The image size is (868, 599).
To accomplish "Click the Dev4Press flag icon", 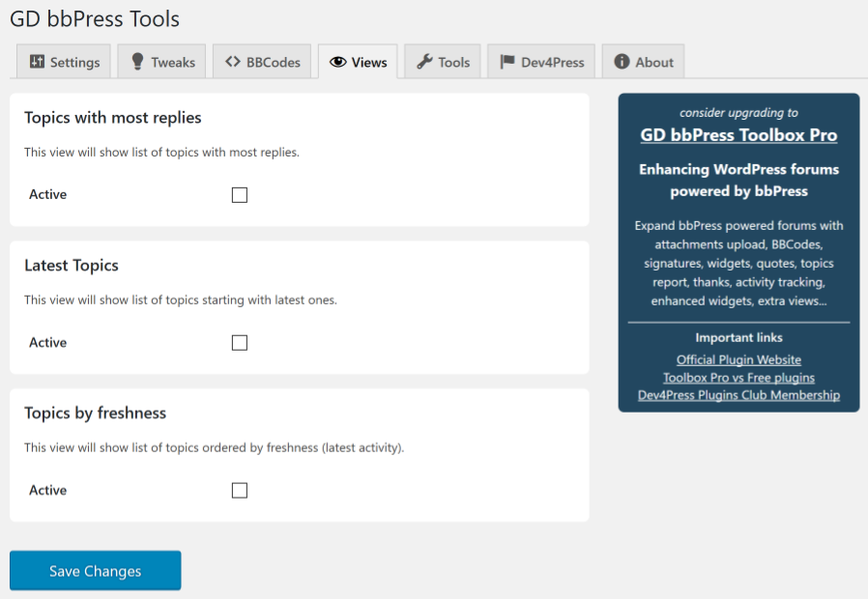I will click(x=507, y=62).
